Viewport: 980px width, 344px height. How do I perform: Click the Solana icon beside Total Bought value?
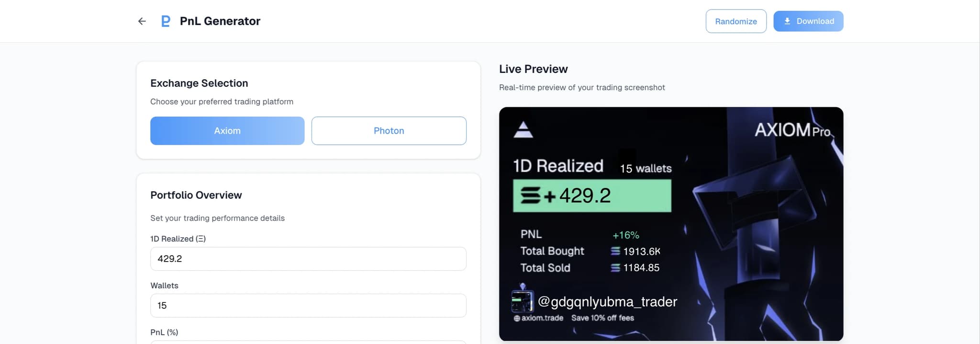(x=615, y=251)
